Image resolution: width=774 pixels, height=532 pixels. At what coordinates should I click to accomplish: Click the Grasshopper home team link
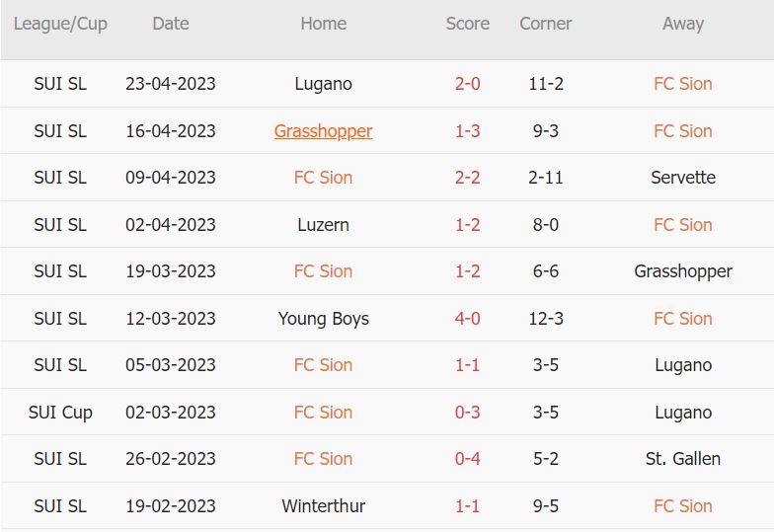pos(323,131)
